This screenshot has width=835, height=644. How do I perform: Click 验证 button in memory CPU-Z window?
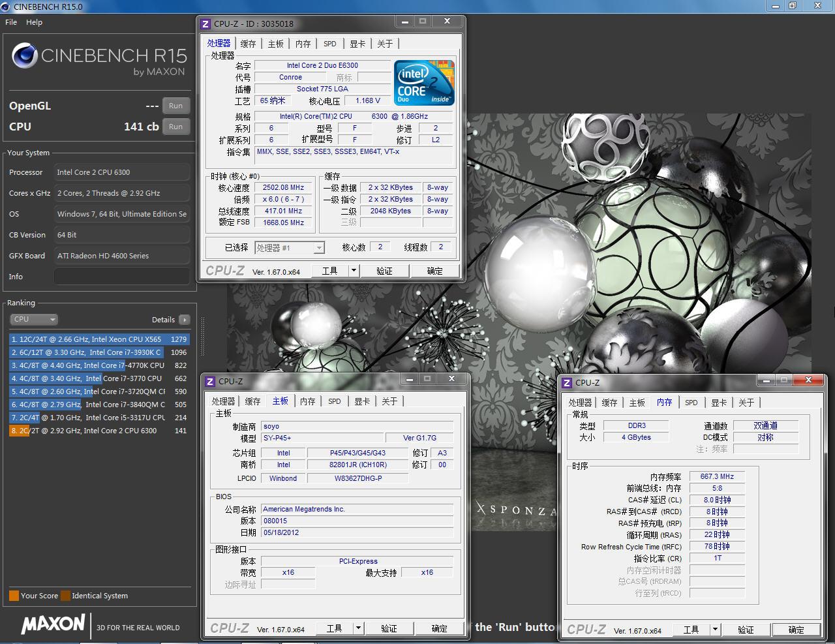tap(746, 629)
